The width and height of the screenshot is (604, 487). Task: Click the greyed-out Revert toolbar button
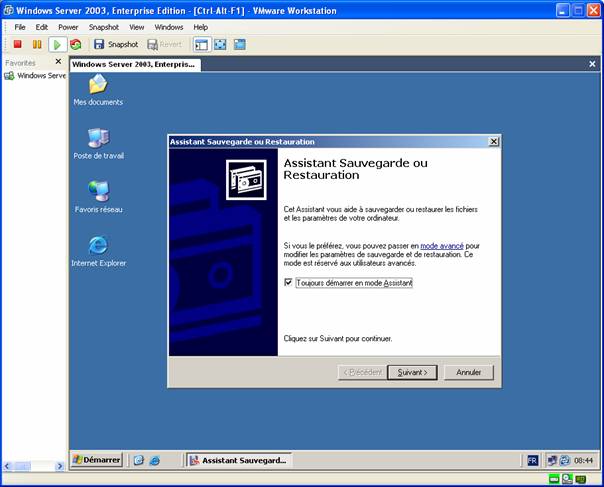click(x=164, y=44)
